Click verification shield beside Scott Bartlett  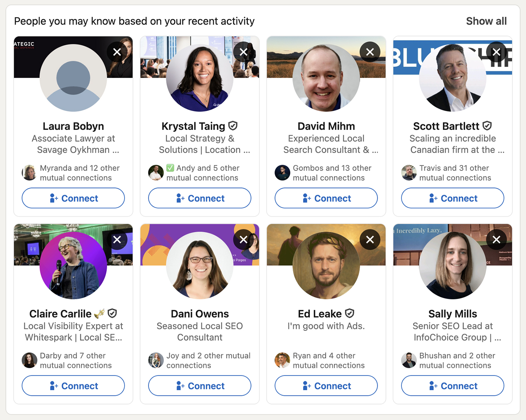487,126
